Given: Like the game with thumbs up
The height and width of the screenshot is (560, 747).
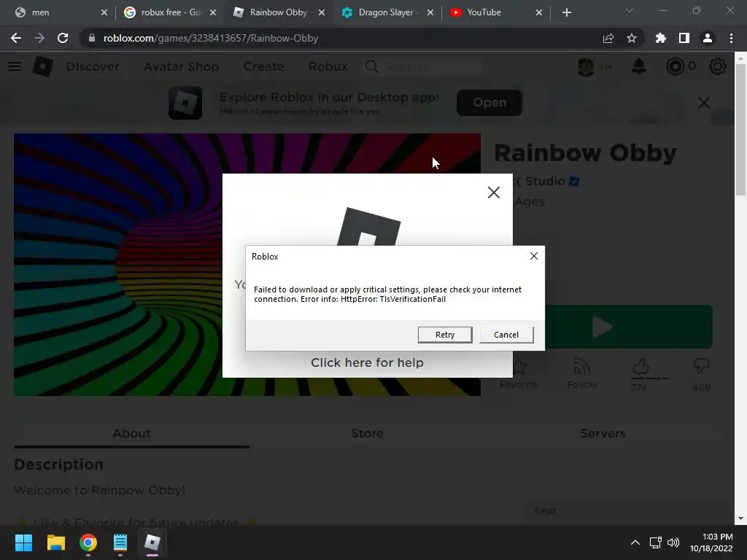Looking at the screenshot, I should coord(640,367).
